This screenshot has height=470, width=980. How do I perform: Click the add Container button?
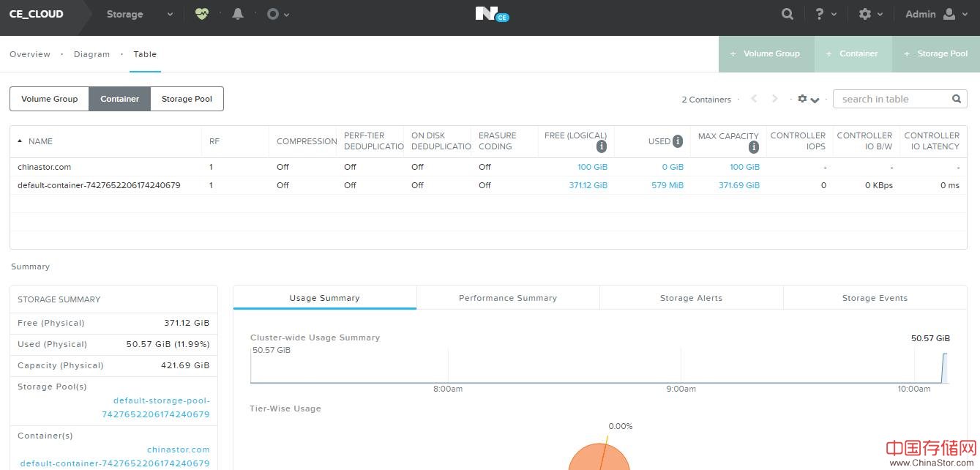point(853,53)
